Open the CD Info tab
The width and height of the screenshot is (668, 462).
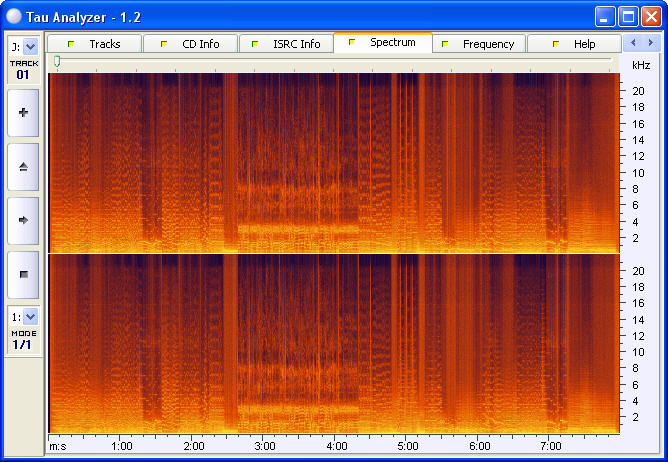[x=191, y=44]
